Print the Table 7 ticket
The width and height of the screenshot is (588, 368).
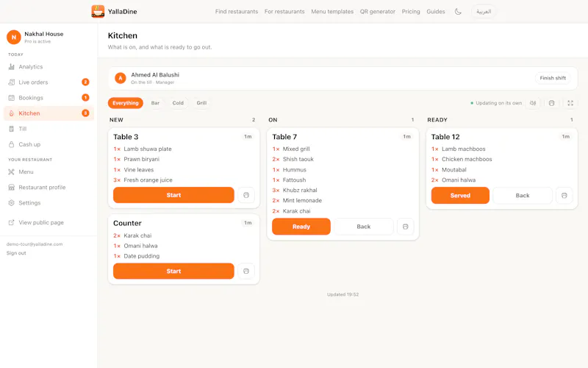406,227
